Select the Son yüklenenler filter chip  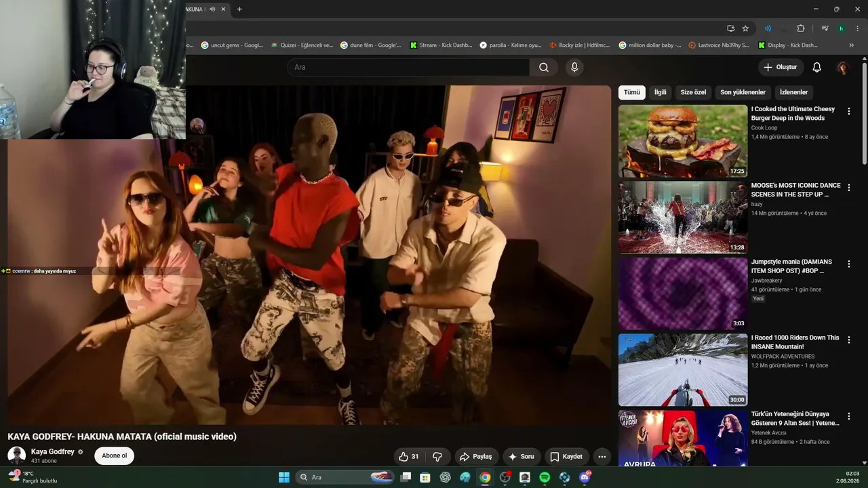(x=743, y=92)
